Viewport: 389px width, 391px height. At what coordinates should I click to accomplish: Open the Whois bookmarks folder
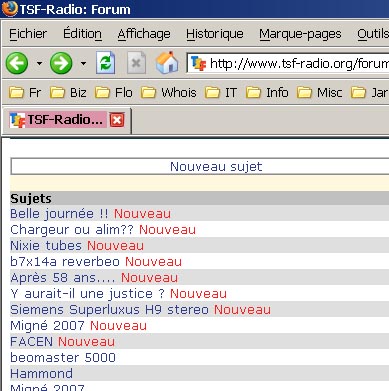pyautogui.click(x=169, y=92)
